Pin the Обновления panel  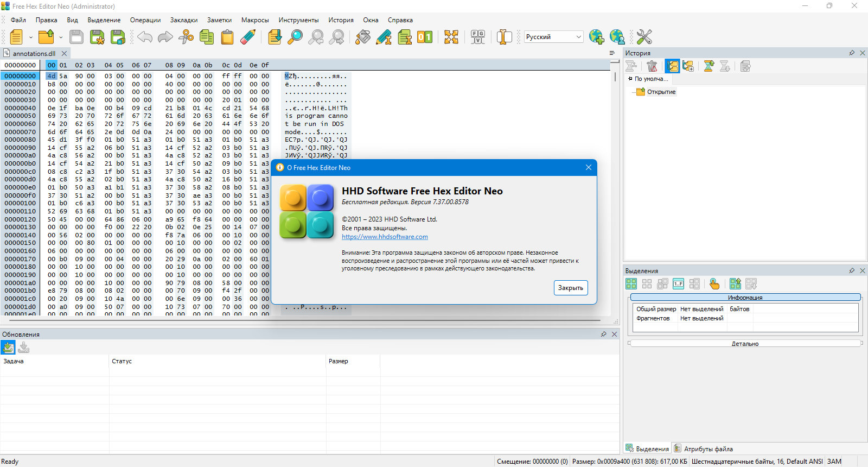click(x=603, y=334)
